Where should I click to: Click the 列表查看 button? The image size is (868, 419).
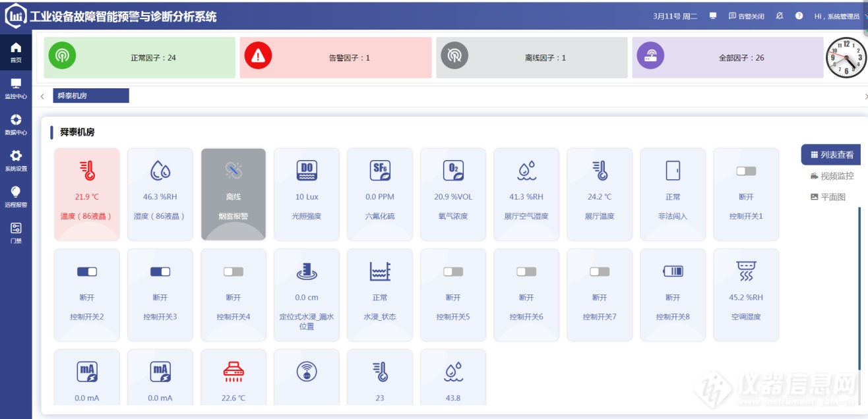click(832, 155)
